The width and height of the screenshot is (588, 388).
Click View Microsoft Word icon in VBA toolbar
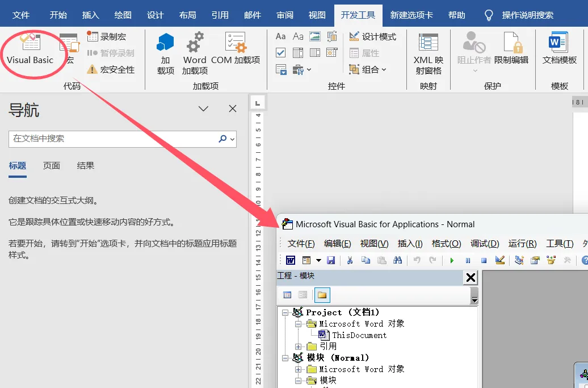291,260
